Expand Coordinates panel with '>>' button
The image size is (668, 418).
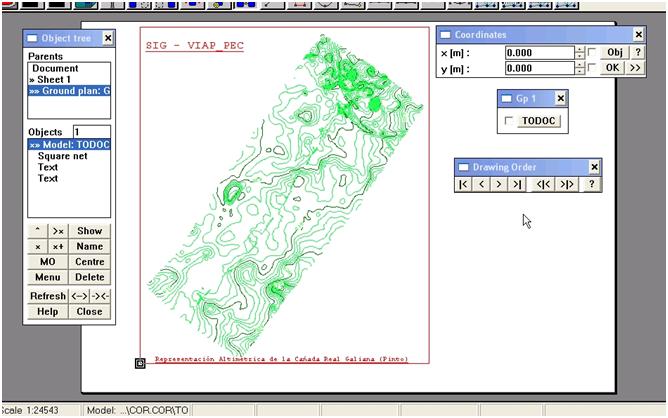(635, 68)
